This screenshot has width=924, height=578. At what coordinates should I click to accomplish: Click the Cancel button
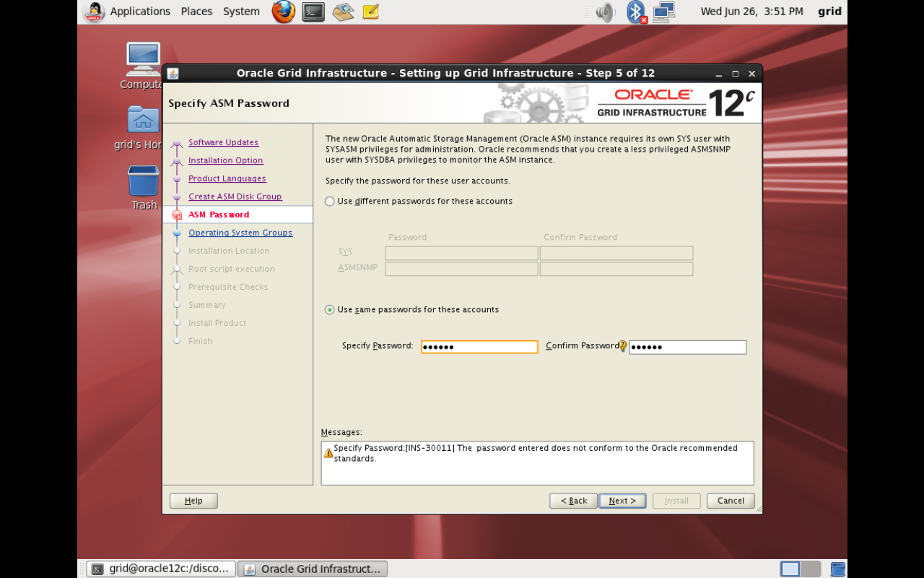pos(731,501)
